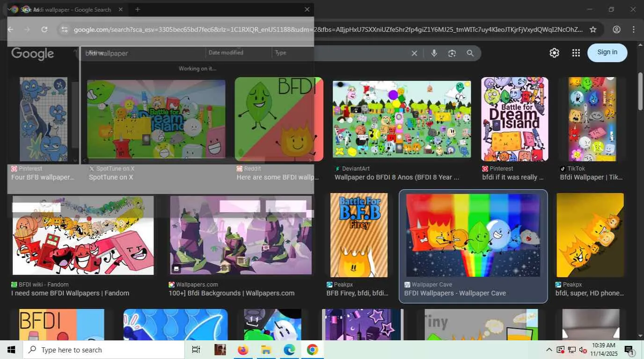Viewport: 644px width, 359px height.
Task: Open a new Chrome tab
Action: [138, 9]
